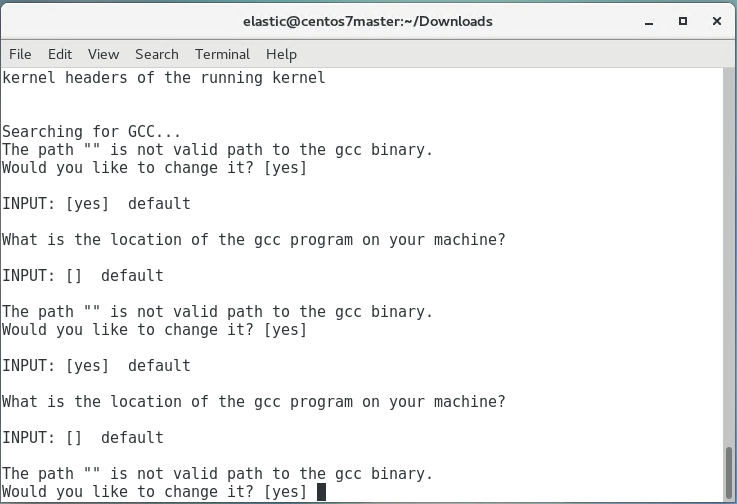Open the Help menu

pos(281,54)
